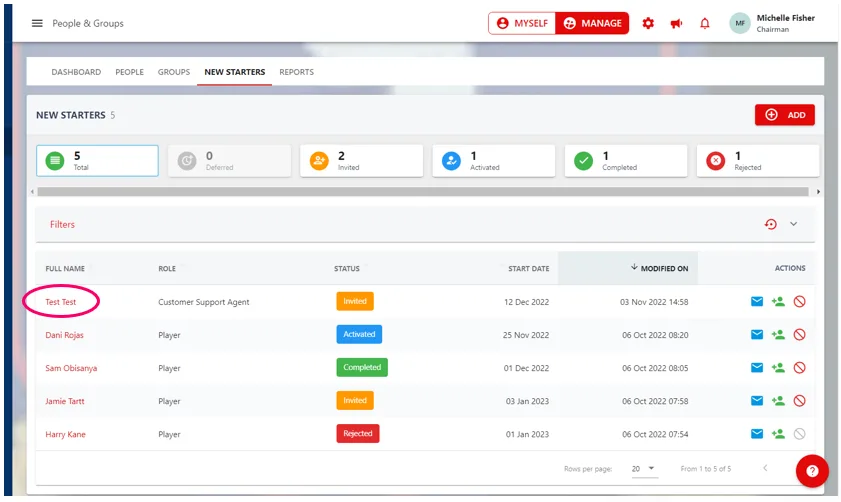Click the scrollbar left arrow
This screenshot has width=841, height=502.
[32, 191]
